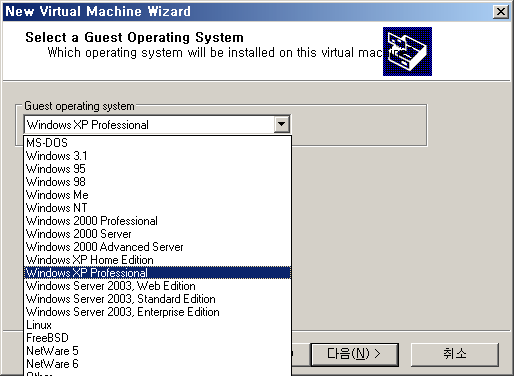Viewport: 514px width, 376px height.
Task: Click the virtual machine wizard icon
Action: (x=407, y=51)
